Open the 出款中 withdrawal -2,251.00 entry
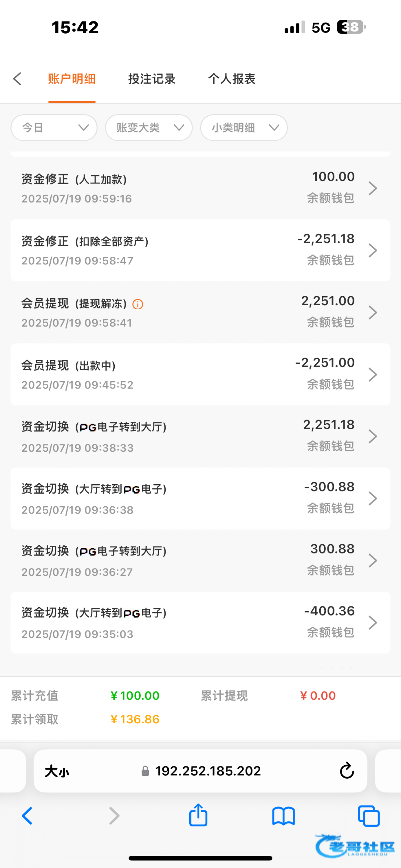This screenshot has height=868, width=401. [200, 374]
